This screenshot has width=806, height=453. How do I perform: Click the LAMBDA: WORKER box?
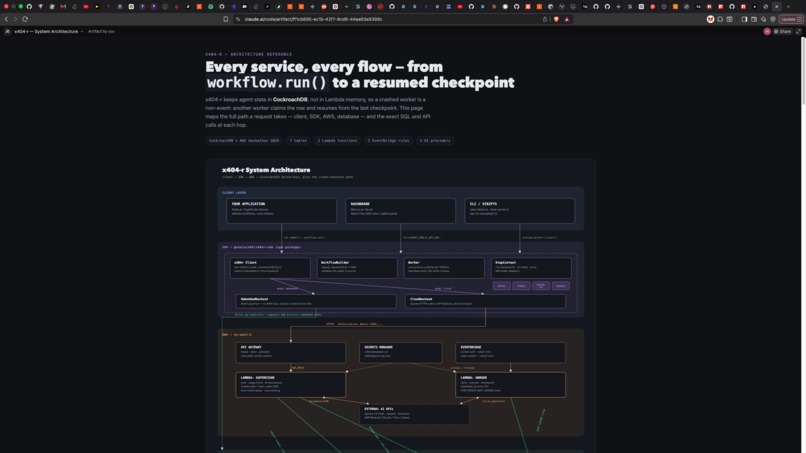(510, 385)
